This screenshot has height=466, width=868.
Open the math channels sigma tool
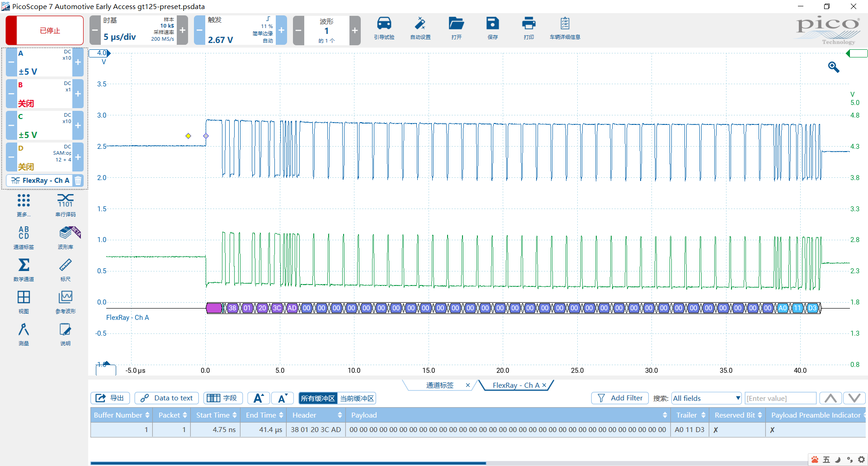pyautogui.click(x=24, y=270)
